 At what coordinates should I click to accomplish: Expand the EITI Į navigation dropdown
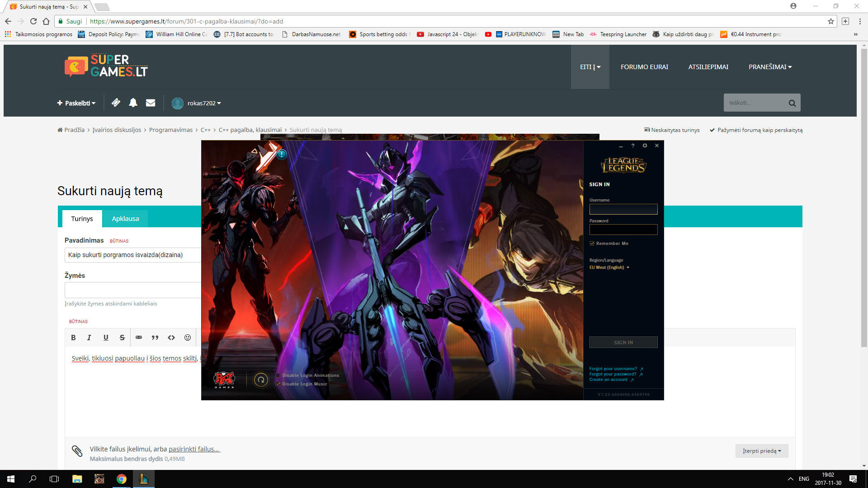pyautogui.click(x=590, y=67)
